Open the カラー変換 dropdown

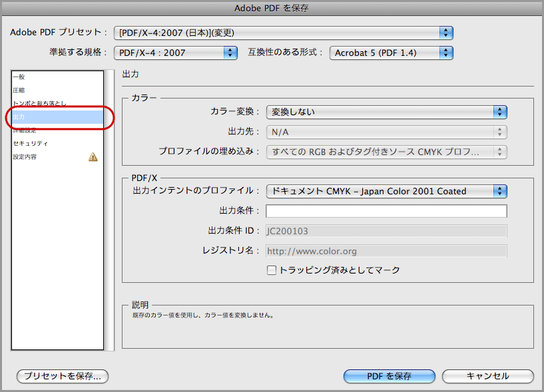coord(386,112)
